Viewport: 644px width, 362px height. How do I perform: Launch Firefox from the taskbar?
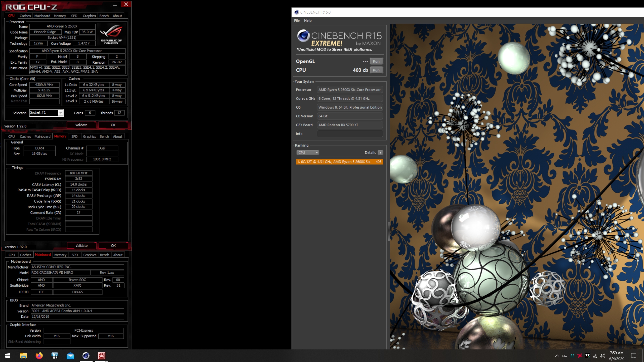(x=39, y=356)
